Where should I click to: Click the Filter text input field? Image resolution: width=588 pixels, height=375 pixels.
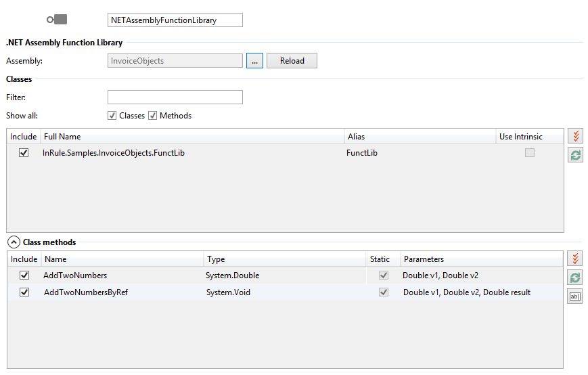175,97
